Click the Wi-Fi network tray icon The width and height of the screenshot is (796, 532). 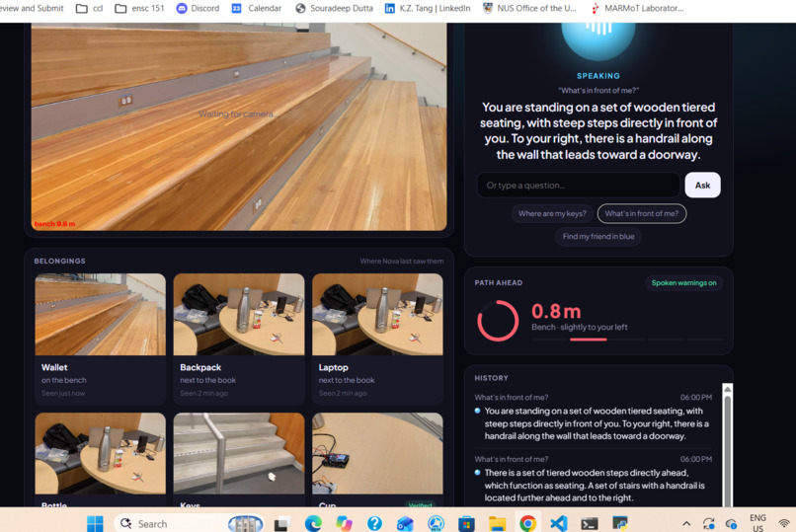pos(784,523)
